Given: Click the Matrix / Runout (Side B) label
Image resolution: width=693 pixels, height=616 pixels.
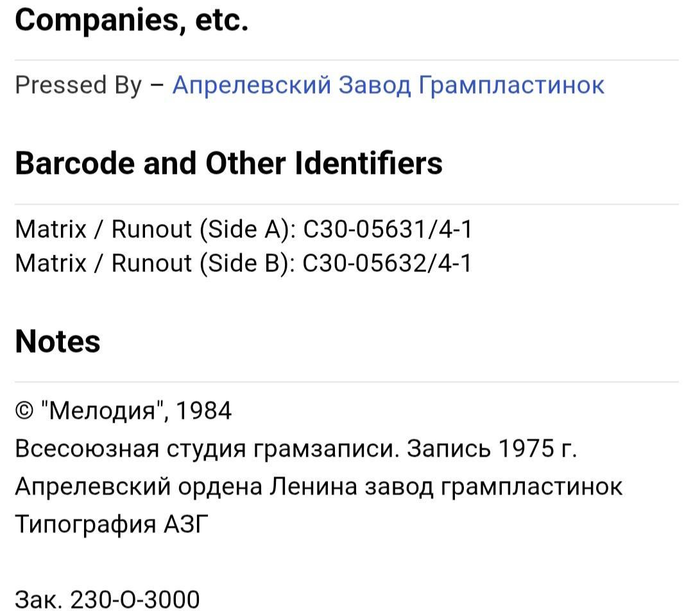Looking at the screenshot, I should click(154, 262).
